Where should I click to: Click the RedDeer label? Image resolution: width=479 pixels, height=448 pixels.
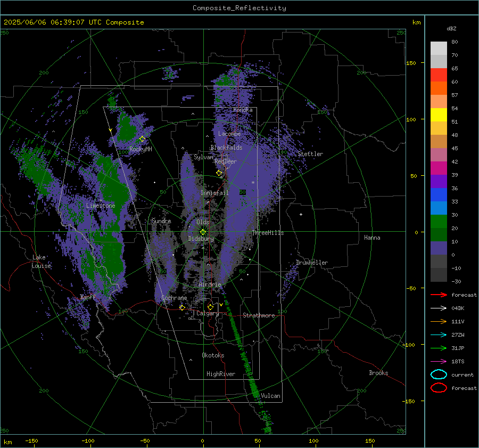click(226, 161)
